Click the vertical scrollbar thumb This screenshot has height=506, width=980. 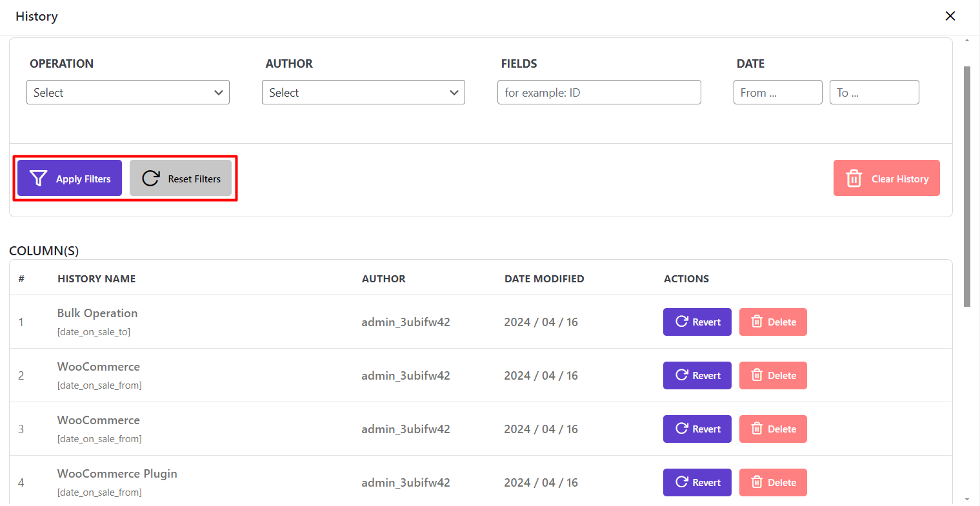click(966, 186)
